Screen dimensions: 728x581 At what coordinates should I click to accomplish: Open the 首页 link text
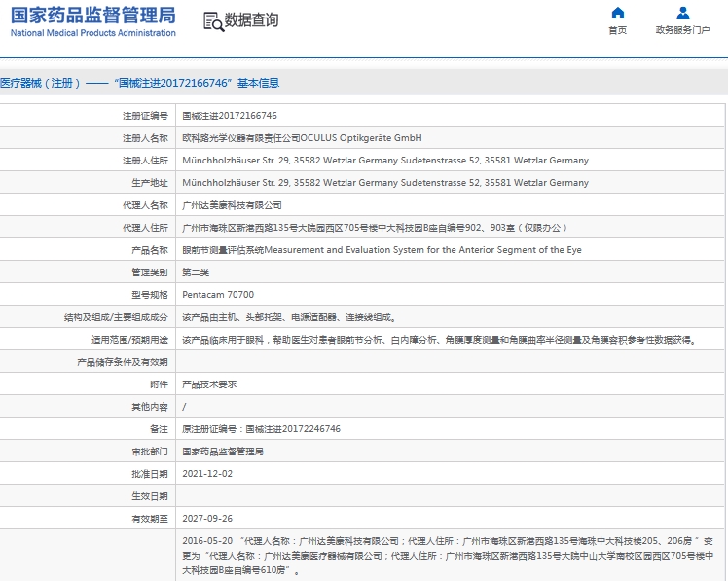pos(617,30)
